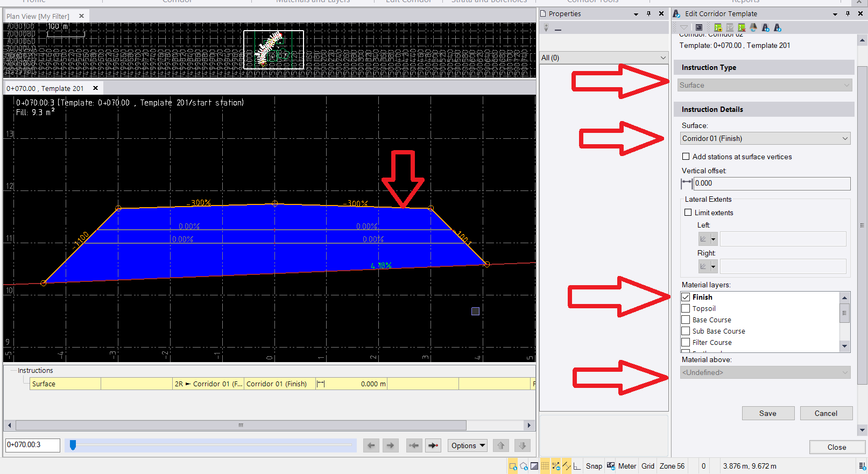The image size is (868, 474).
Task: Open Edit Corridor Template panel menu arrow
Action: [835, 14]
